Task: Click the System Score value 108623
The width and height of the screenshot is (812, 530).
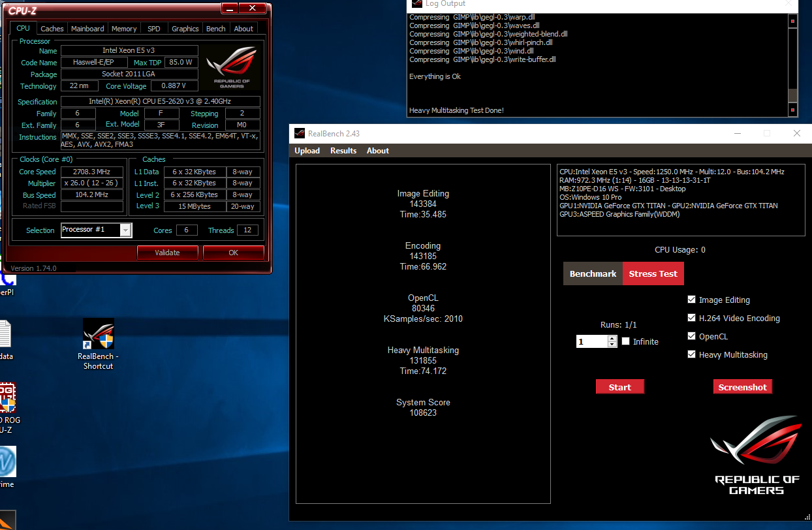Action: pyautogui.click(x=423, y=413)
